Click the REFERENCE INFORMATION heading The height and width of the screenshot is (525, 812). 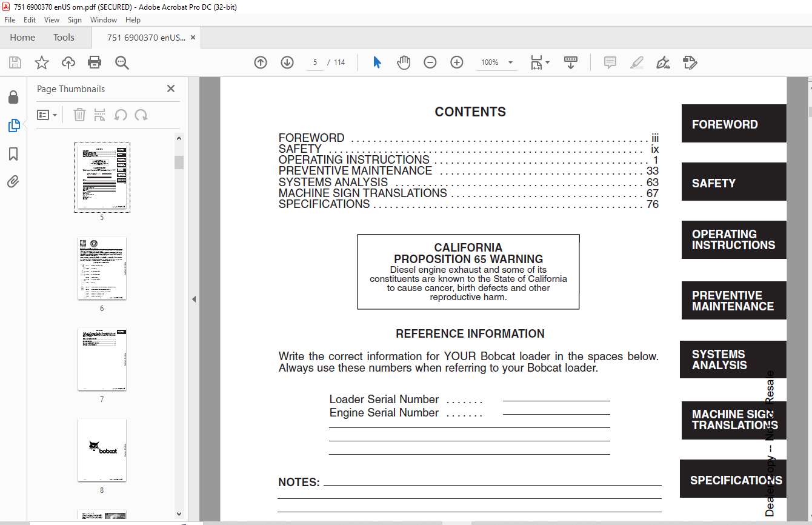[x=470, y=333]
